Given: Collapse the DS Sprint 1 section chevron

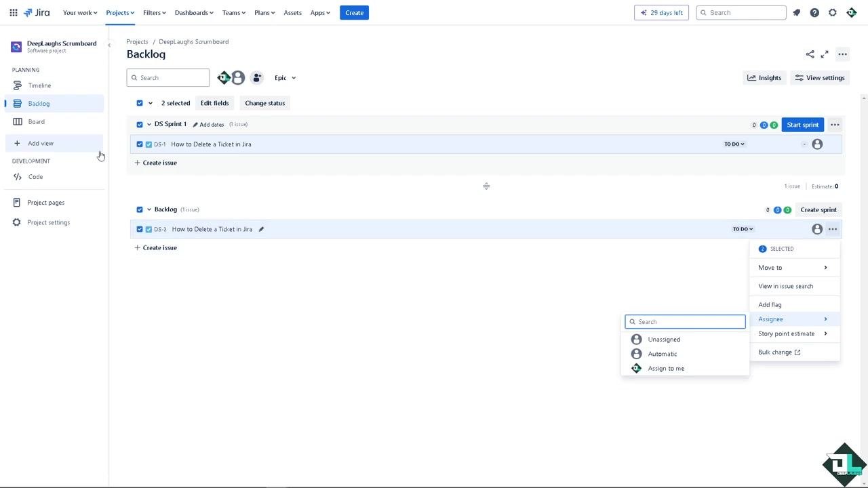Looking at the screenshot, I should tap(149, 125).
